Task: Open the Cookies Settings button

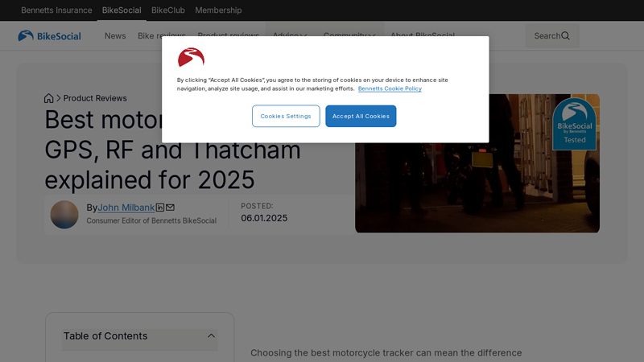Action: (x=286, y=116)
